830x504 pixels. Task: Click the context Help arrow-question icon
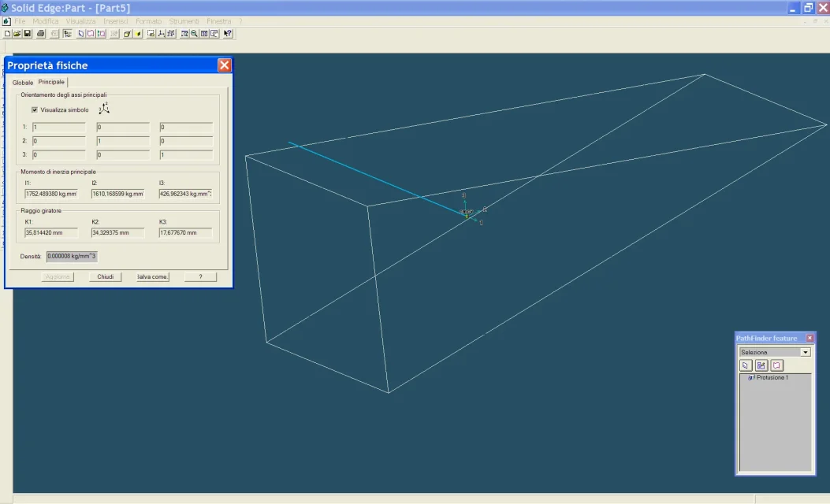coord(228,34)
